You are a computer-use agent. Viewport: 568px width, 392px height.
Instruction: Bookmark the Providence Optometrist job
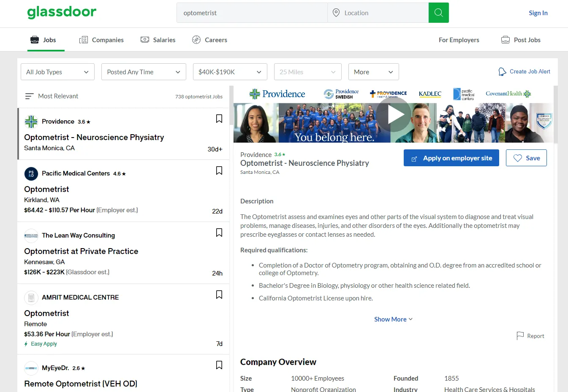pyautogui.click(x=219, y=119)
